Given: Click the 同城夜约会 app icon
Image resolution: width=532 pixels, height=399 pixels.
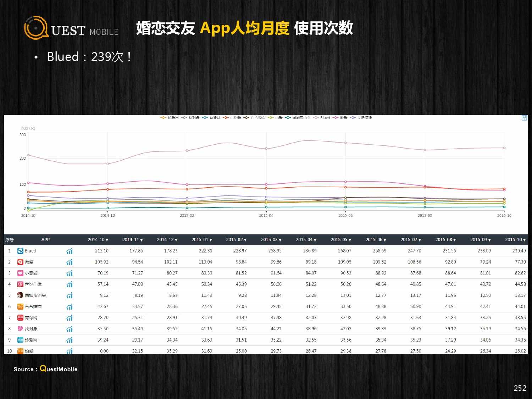Looking at the screenshot, I should [x=20, y=295].
